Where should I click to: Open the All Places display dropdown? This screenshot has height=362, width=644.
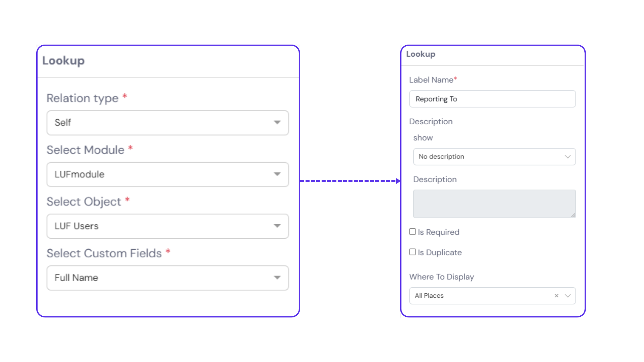[x=480, y=296]
